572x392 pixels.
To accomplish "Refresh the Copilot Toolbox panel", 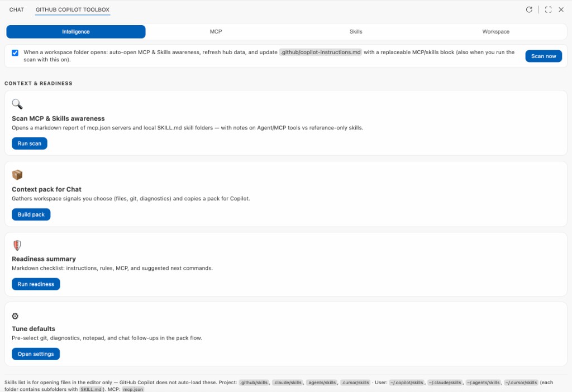I will point(529,9).
